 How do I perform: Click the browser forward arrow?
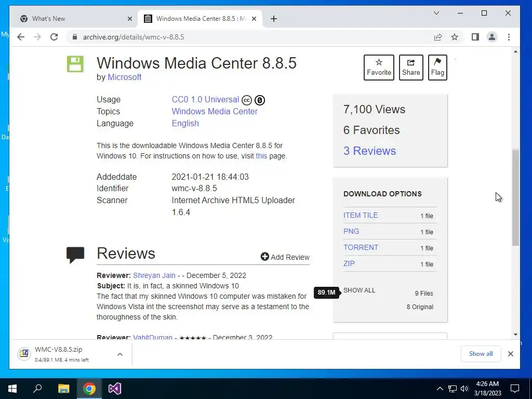pos(37,37)
